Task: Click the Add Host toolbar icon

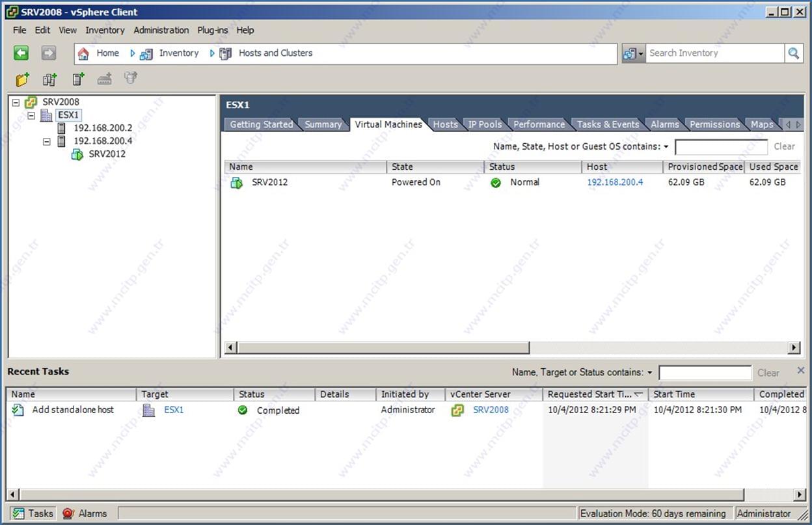Action: tap(78, 79)
